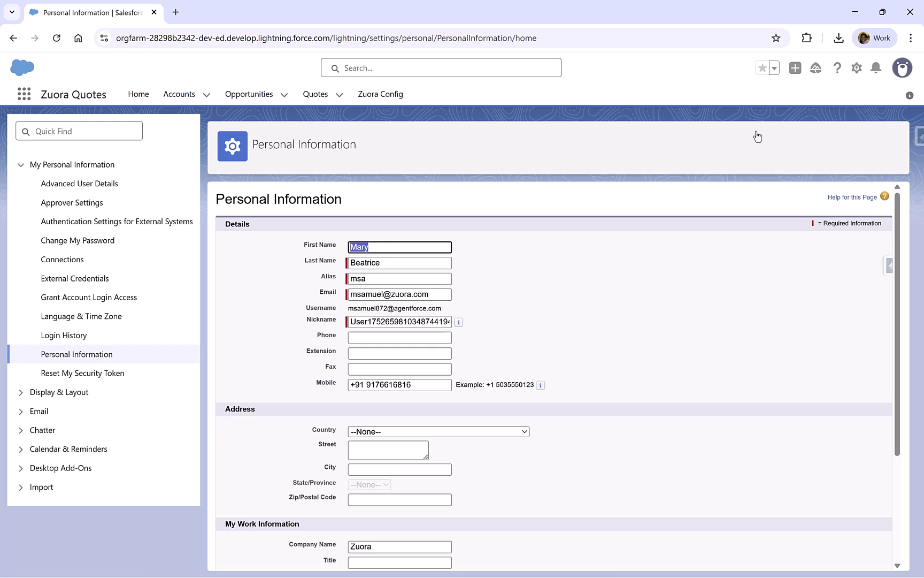Click the Global Actions plus icon
Screen dimensions: 924x578
tap(795, 68)
